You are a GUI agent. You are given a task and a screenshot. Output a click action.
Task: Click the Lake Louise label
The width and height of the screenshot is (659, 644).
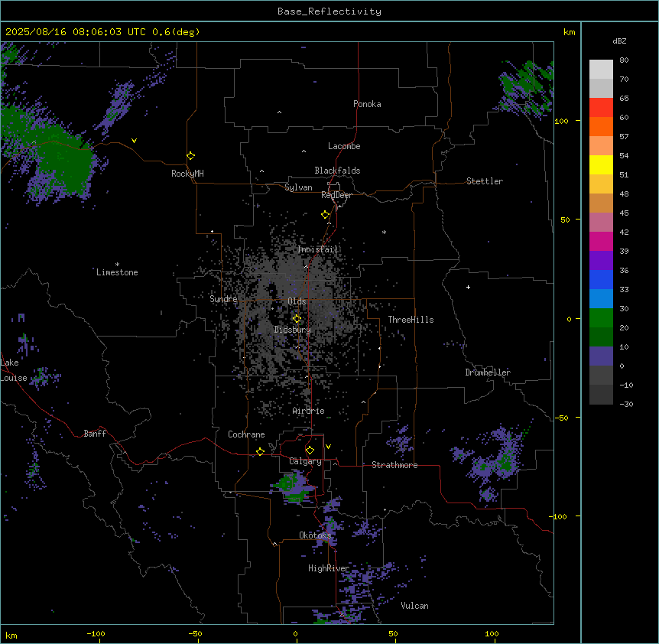(x=12, y=370)
